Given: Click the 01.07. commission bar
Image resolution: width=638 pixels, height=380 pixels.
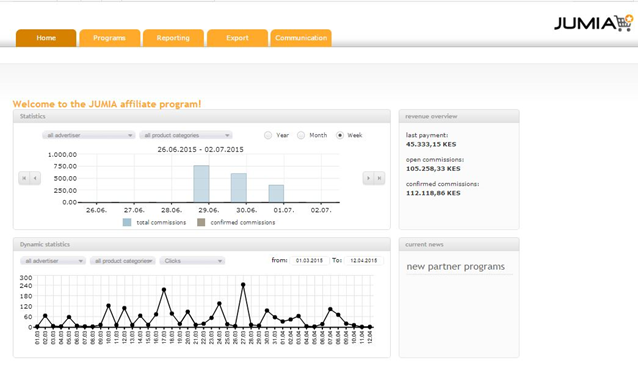Looking at the screenshot, I should coord(276,194).
